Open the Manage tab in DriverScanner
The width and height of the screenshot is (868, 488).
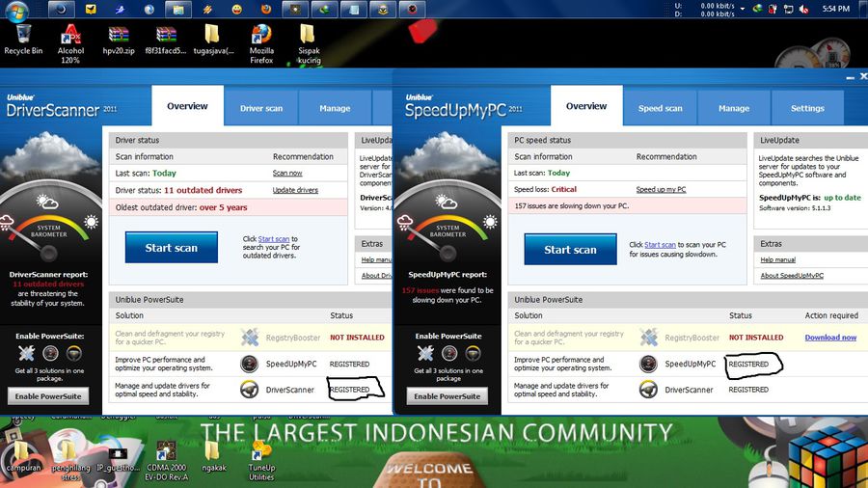coord(335,108)
